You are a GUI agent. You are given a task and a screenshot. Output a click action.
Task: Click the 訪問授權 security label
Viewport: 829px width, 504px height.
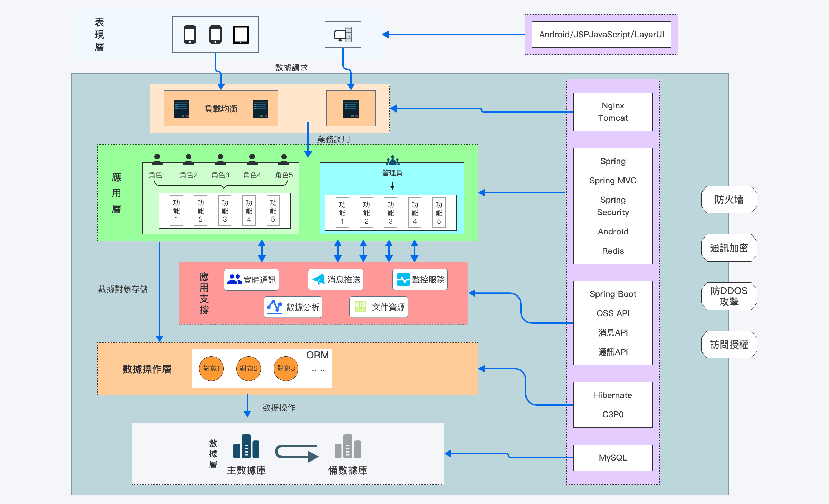(x=729, y=345)
